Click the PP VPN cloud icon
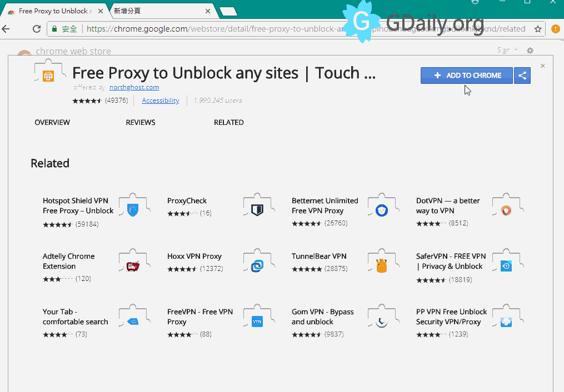 tap(506, 321)
